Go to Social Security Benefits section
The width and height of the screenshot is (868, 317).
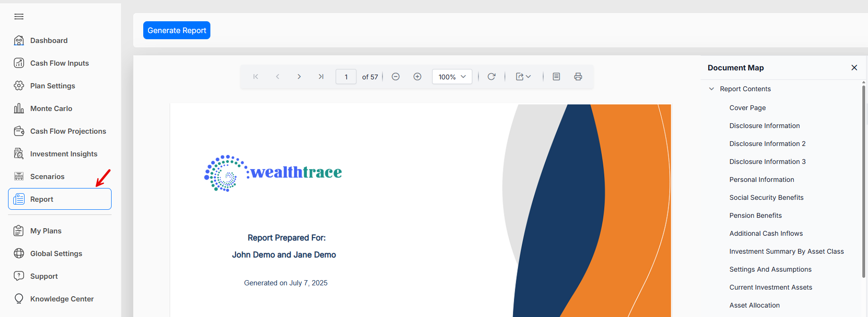[766, 197]
